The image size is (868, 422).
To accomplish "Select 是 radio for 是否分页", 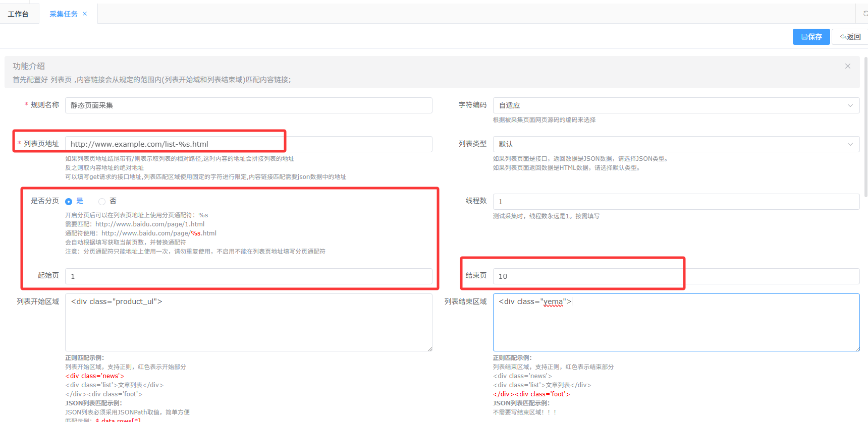I will (69, 201).
